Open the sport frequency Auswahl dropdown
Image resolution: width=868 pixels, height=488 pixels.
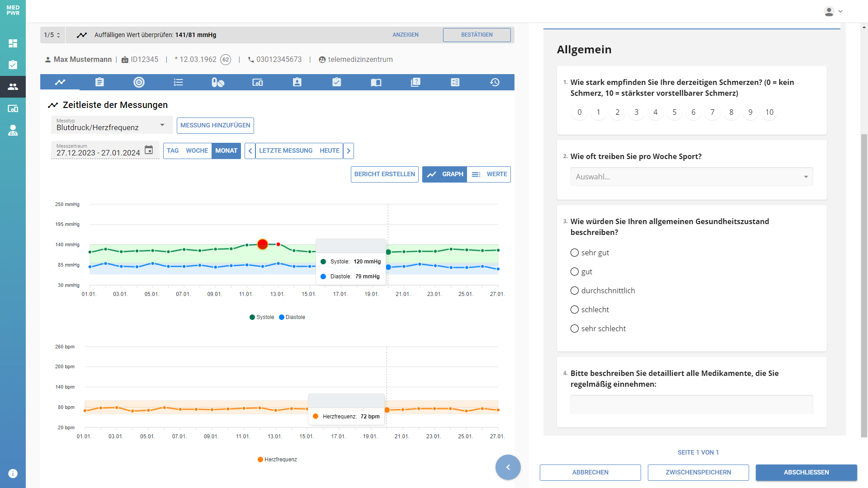[692, 177]
